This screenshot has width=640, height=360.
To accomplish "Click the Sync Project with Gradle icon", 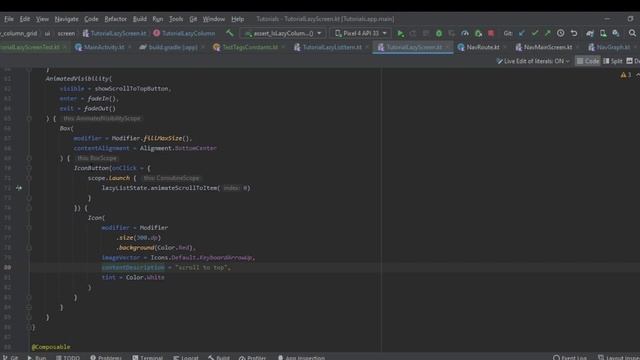I will pos(590,33).
